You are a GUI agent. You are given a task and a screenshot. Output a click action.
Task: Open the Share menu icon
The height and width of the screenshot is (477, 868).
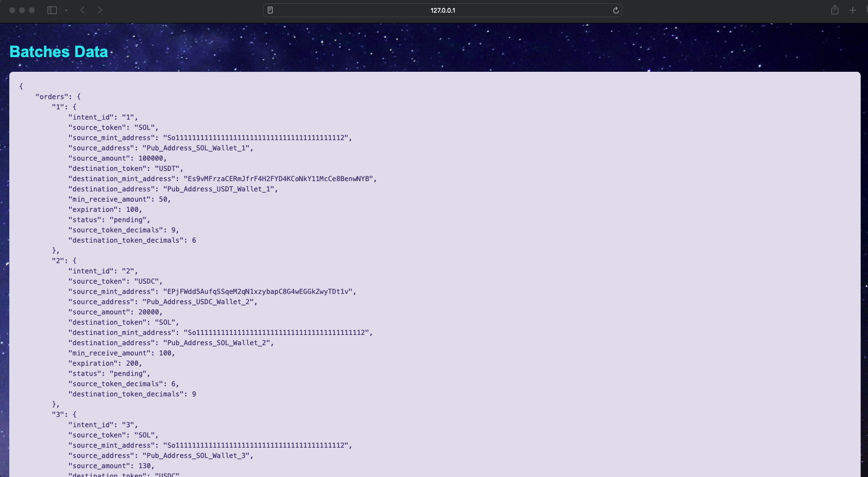835,10
